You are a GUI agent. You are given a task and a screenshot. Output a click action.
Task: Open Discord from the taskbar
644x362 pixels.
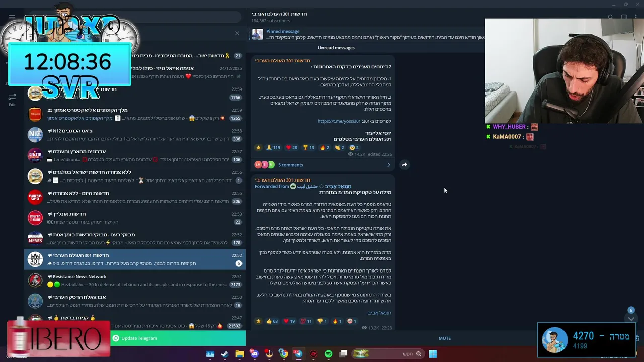coord(254,354)
